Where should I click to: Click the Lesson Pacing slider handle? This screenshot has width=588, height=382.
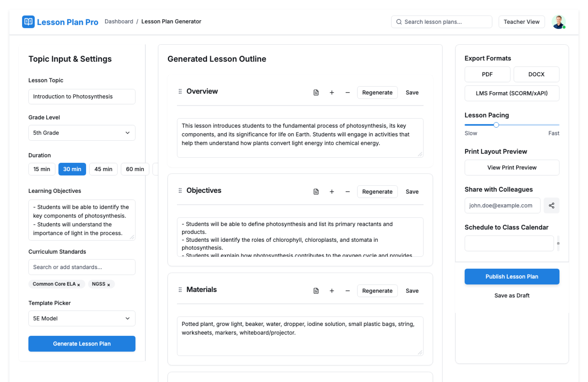click(x=496, y=125)
